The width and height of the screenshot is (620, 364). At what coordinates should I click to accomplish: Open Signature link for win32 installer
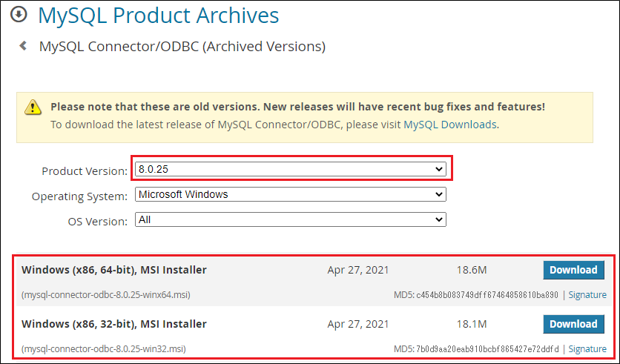[x=587, y=349]
